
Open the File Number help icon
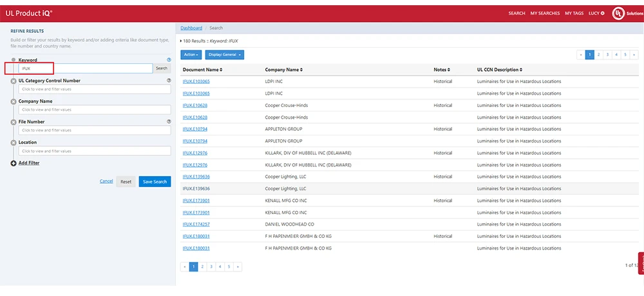pyautogui.click(x=169, y=122)
